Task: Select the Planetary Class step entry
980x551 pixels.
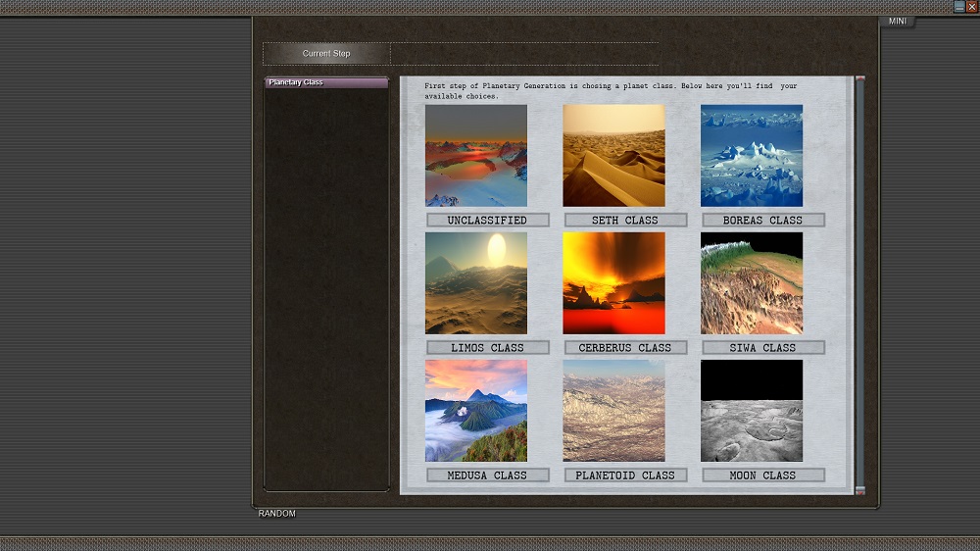Action: [x=326, y=82]
